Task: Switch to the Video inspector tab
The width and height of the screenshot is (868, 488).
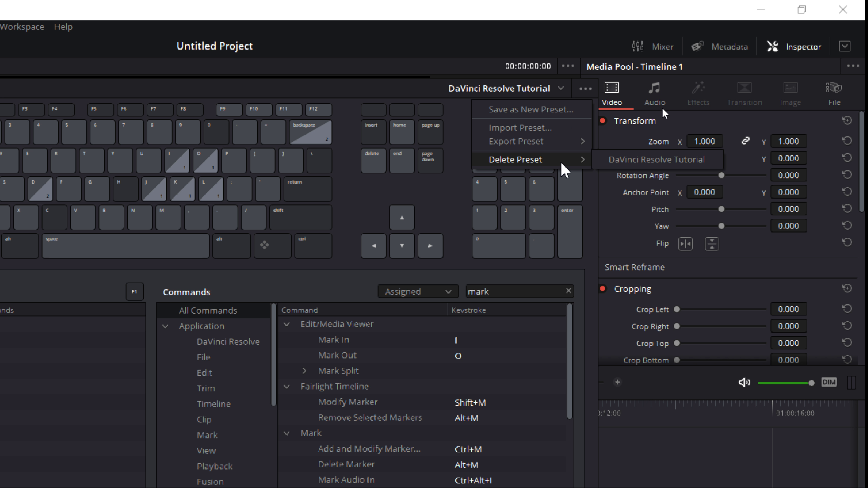Action: [612, 94]
